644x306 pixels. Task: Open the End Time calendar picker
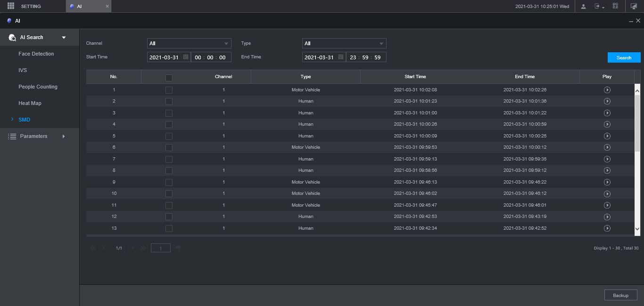point(341,57)
